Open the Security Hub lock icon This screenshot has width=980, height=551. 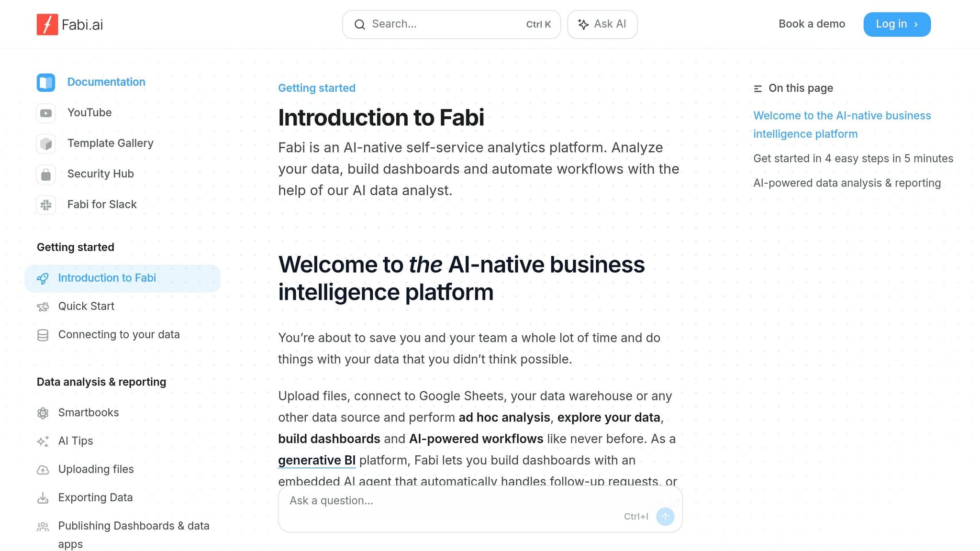click(46, 175)
